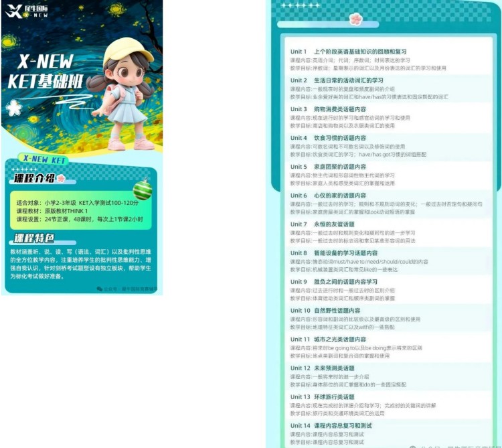Click the 课程特色 section heading
The width and height of the screenshot is (502, 448).
click(x=34, y=238)
